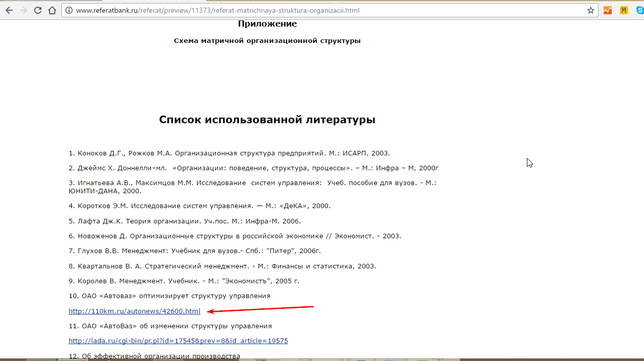Open the orange analytics chart extension
The width and height of the screenshot is (644, 361).
(608, 10)
